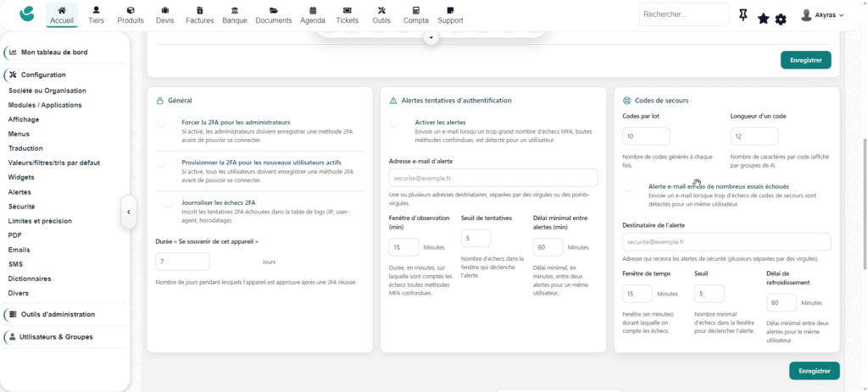Open Affichage menu entry
This screenshot has width=868, height=392.
pyautogui.click(x=24, y=119)
